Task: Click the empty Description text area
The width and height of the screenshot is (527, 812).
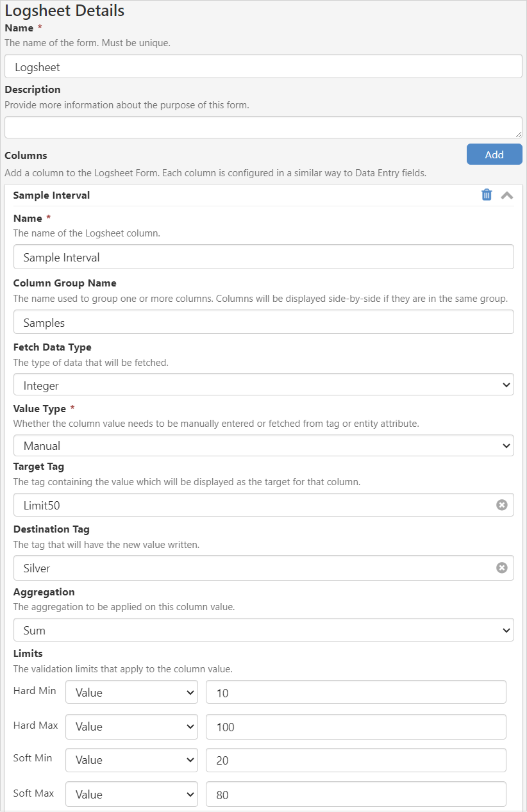Action: click(263, 127)
